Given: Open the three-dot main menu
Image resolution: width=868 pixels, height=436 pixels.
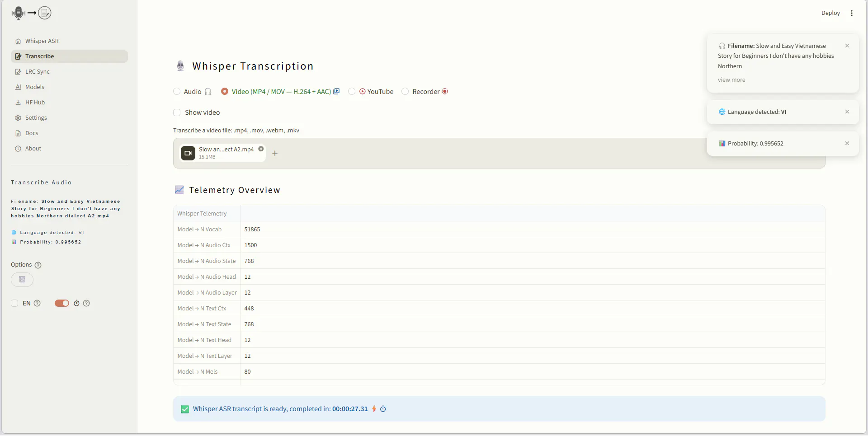Looking at the screenshot, I should click(x=852, y=13).
